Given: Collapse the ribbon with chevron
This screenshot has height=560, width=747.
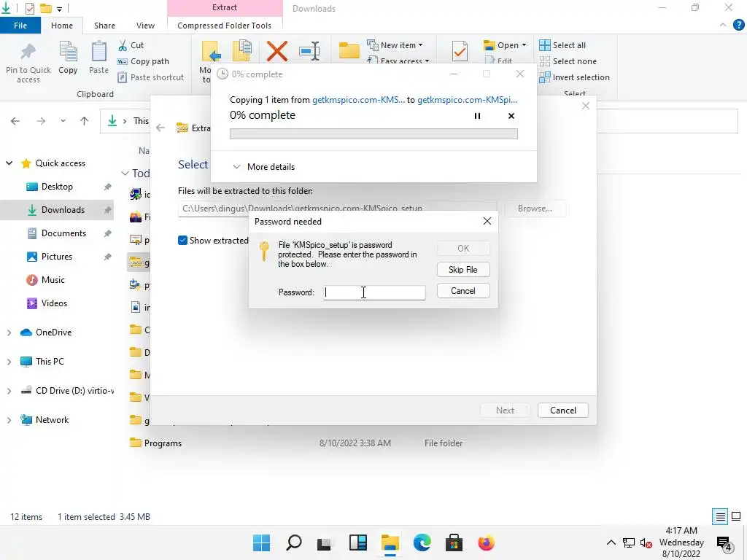Looking at the screenshot, I should point(723,26).
